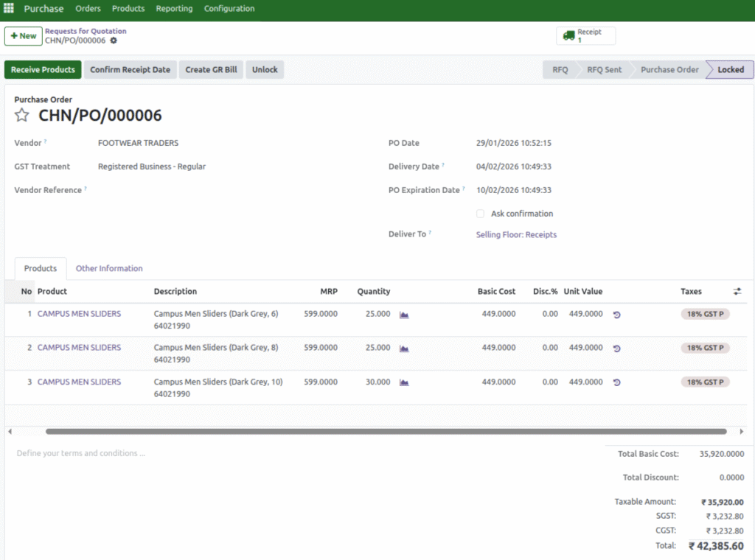755x560 pixels.
Task: Open the Receipt smart button with truck icon
Action: tap(585, 35)
